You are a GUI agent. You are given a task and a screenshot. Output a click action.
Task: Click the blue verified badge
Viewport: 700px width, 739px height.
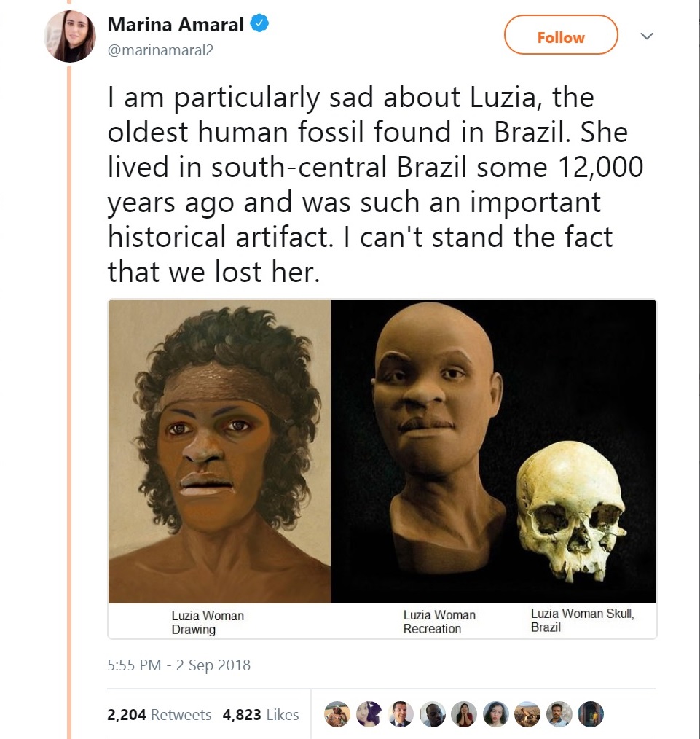coord(259,24)
